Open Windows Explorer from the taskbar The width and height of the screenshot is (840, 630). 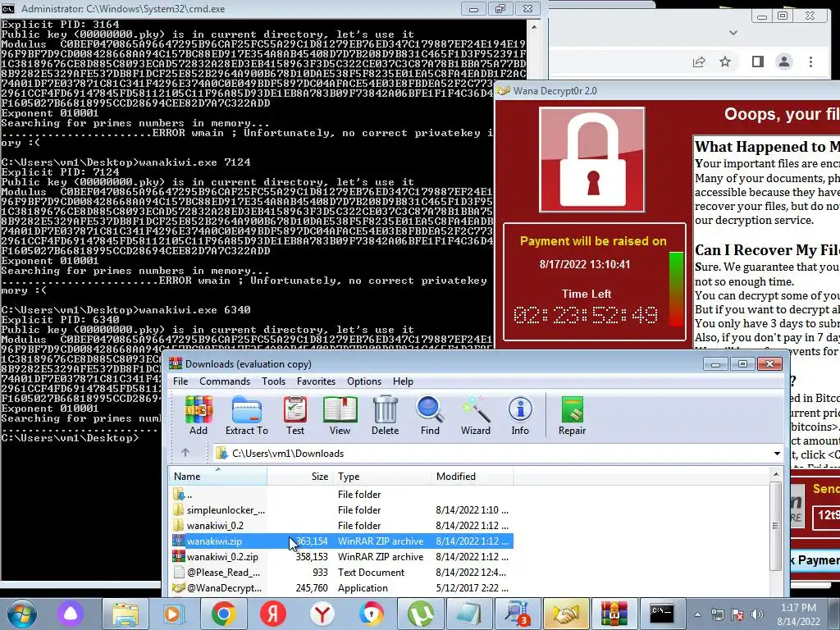[x=126, y=614]
